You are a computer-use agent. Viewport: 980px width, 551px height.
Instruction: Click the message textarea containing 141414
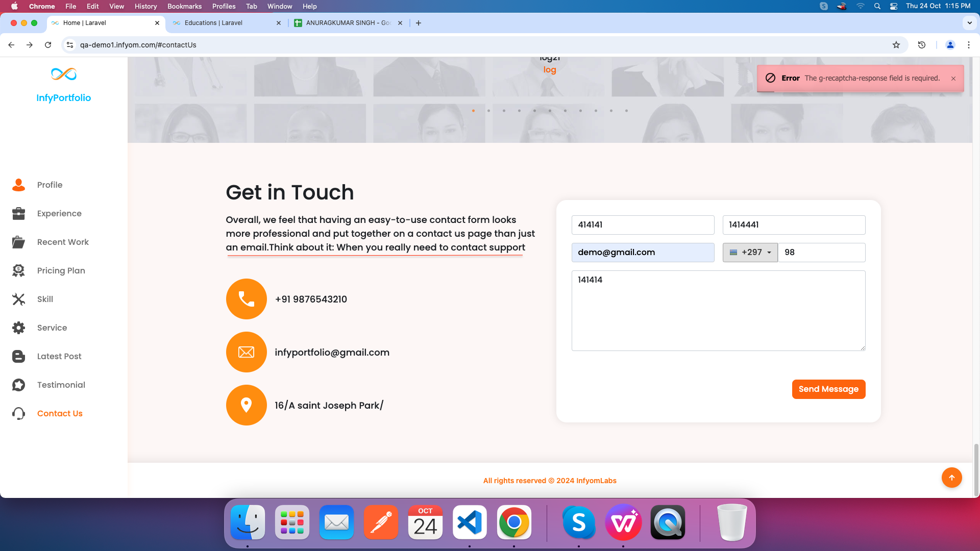718,310
